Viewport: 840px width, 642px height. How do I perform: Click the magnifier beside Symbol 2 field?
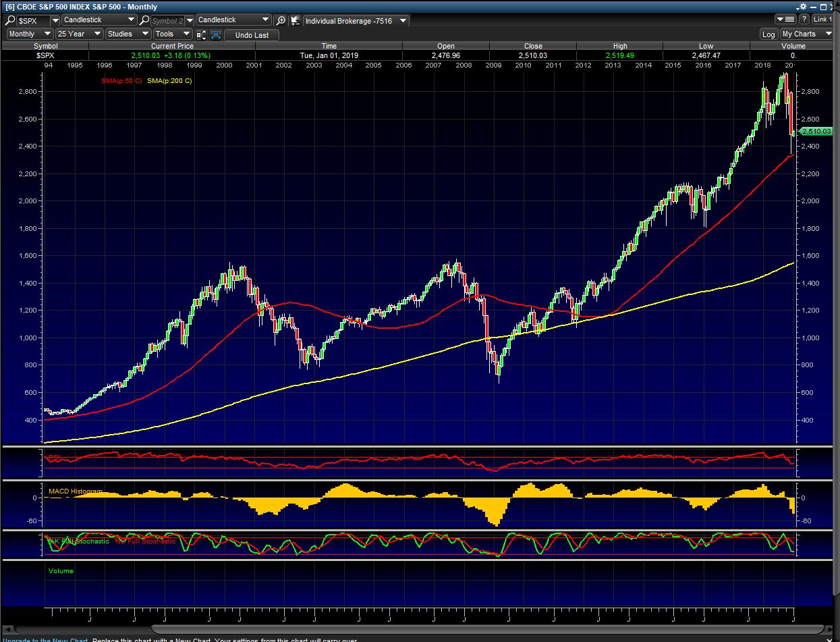tap(144, 20)
